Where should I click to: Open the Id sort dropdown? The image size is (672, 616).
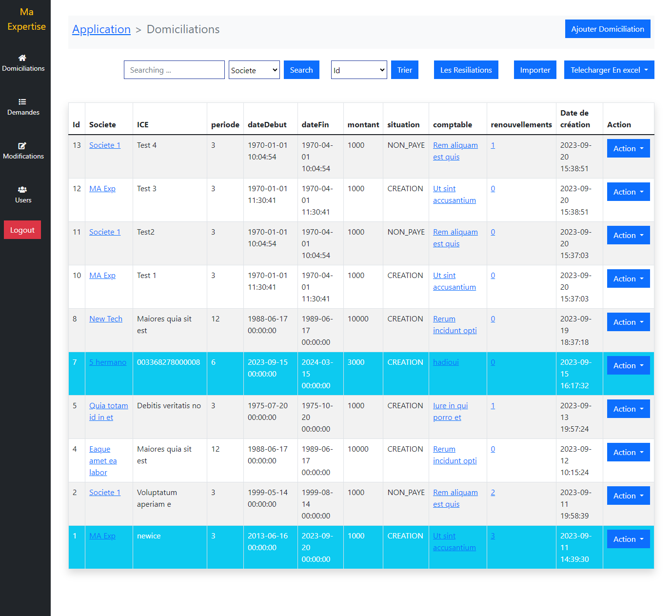point(359,70)
